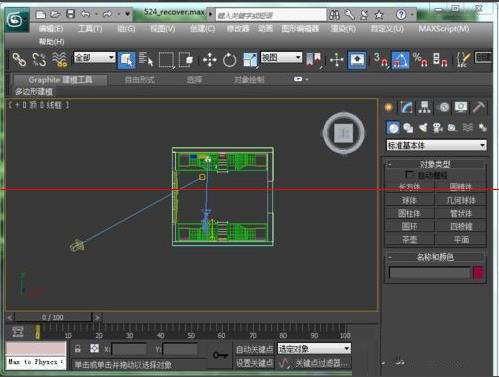Open the 选定对象 key filter dropdown

click(x=314, y=349)
